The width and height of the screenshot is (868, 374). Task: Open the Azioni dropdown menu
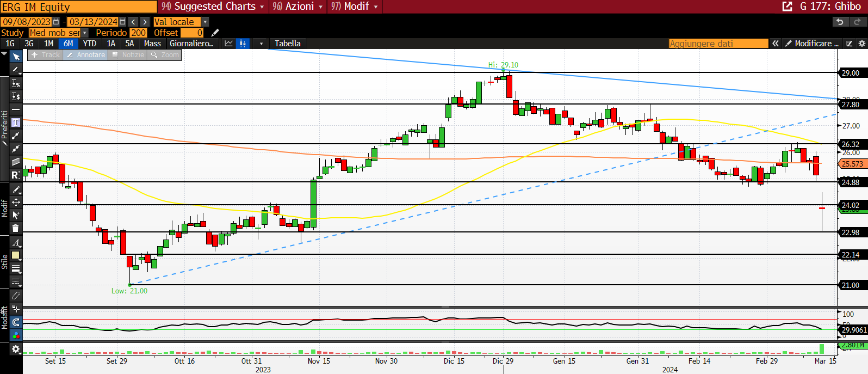tap(297, 6)
